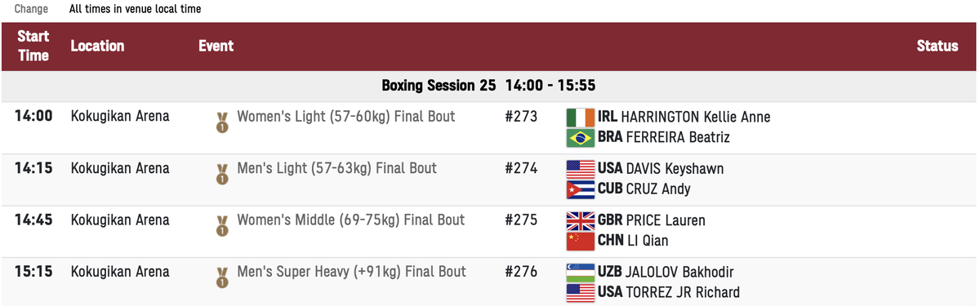Select athlete HARRINGTON Kellie Anne
The width and height of the screenshot is (980, 306).
(684, 118)
